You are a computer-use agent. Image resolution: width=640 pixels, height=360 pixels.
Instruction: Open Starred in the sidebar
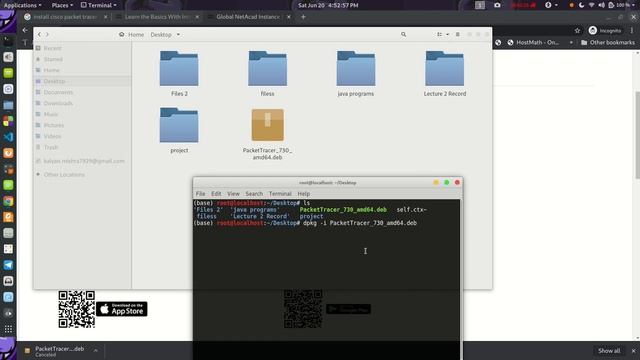[x=53, y=59]
